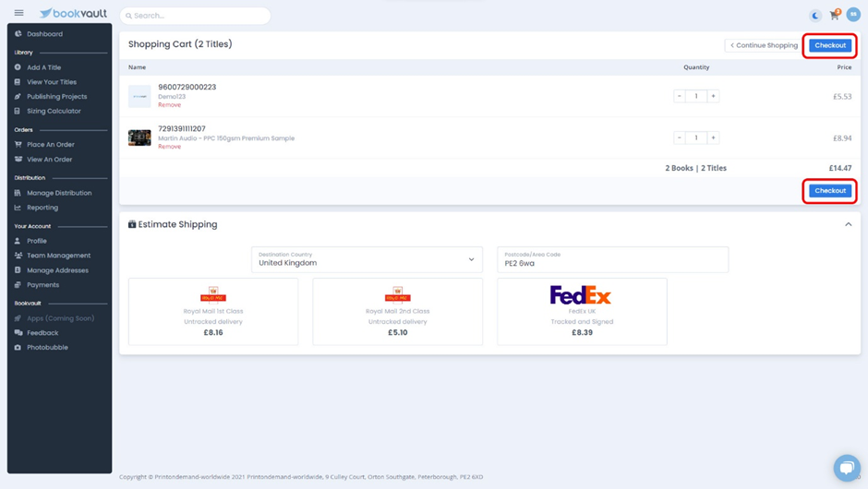Click the Team Management icon
This screenshot has height=489, width=868.
(x=18, y=256)
